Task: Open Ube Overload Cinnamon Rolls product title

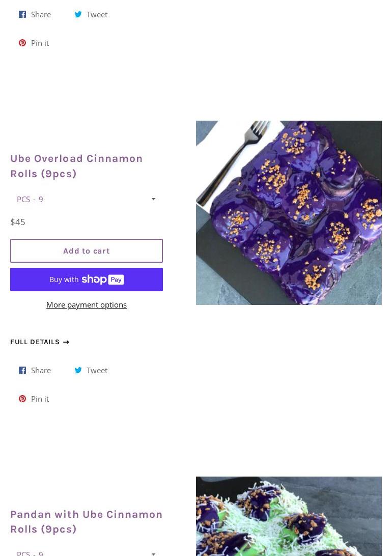Action: point(76,166)
